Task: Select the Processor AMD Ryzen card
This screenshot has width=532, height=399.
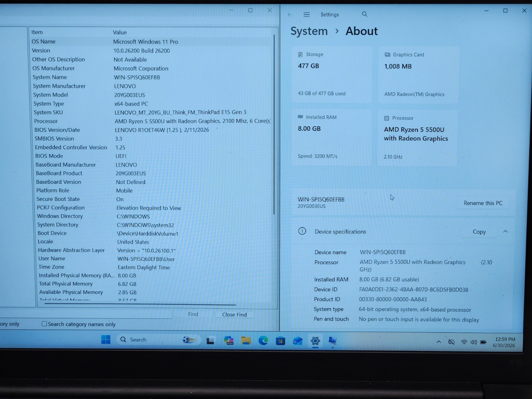Action: click(x=417, y=138)
